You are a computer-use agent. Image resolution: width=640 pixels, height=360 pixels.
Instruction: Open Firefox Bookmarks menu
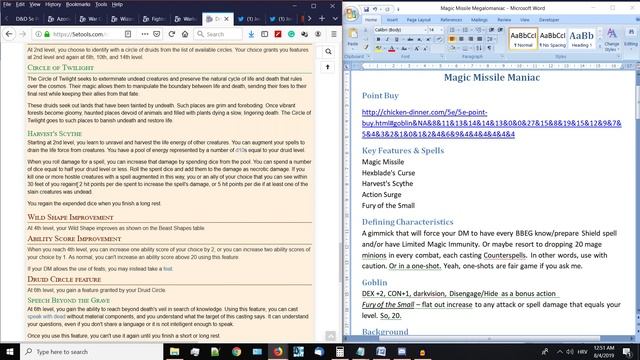[x=78, y=4]
